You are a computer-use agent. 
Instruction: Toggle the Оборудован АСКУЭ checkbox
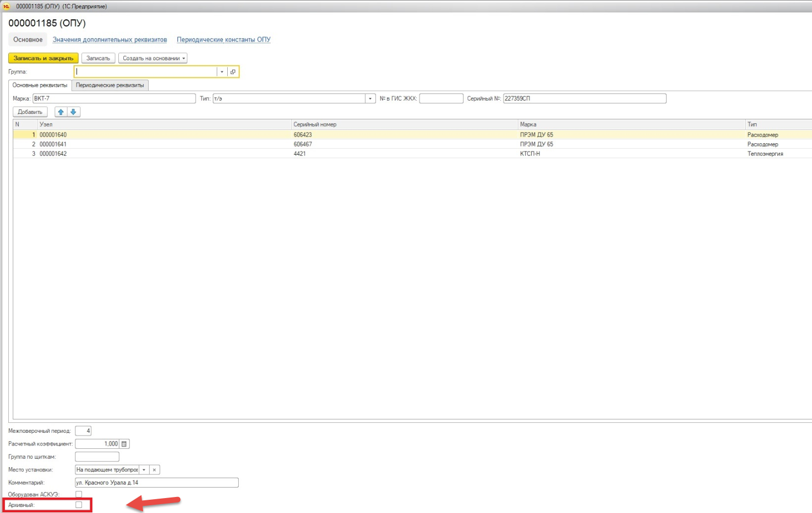click(x=78, y=494)
